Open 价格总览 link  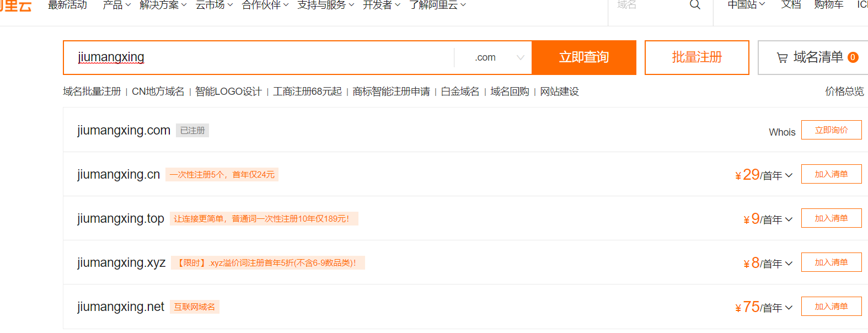[x=845, y=92]
